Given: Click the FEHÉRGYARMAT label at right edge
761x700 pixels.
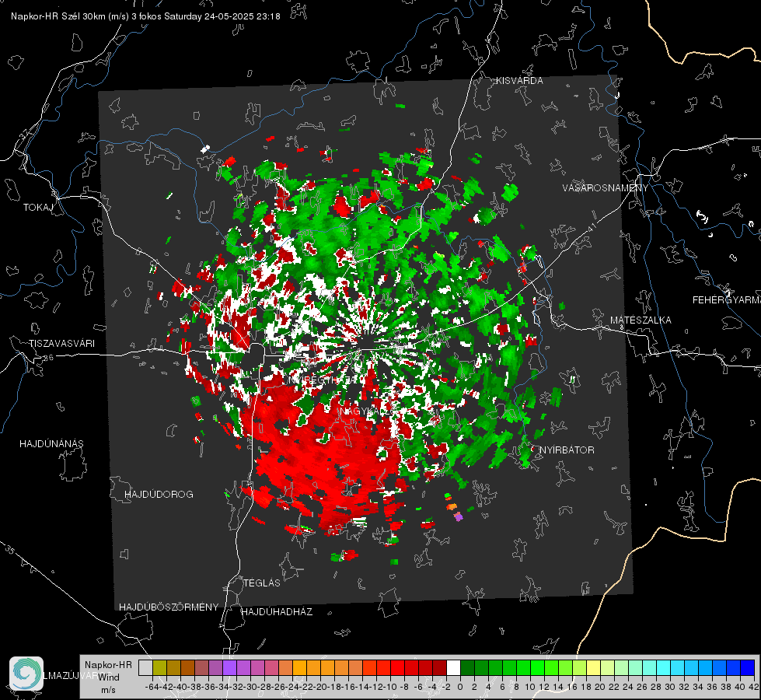Looking at the screenshot, I should click(x=727, y=300).
